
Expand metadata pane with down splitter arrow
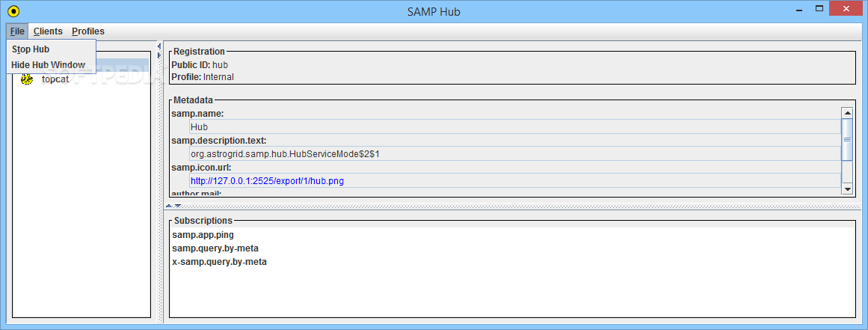coord(178,206)
